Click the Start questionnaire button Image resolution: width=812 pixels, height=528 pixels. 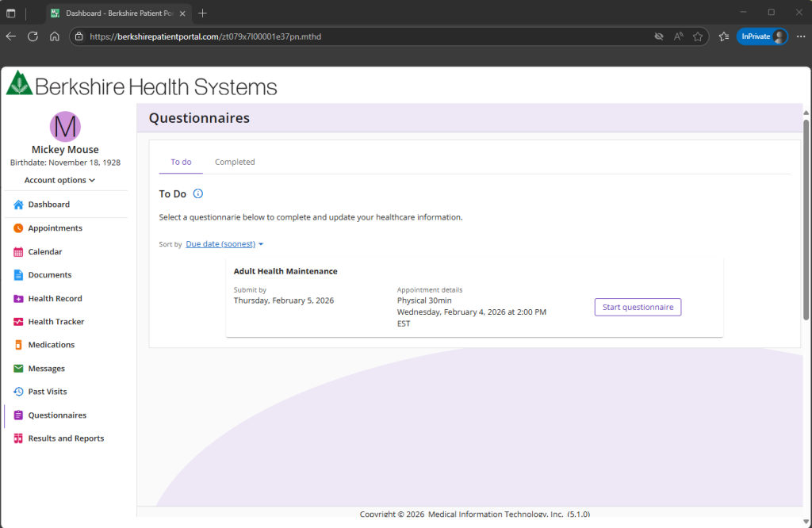pyautogui.click(x=638, y=308)
